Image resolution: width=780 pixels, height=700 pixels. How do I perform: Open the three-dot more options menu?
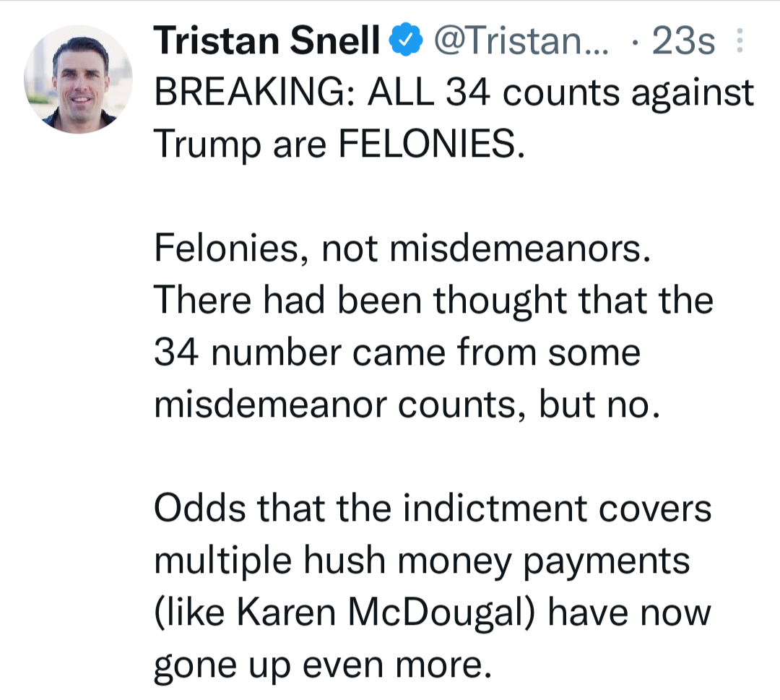(740, 40)
